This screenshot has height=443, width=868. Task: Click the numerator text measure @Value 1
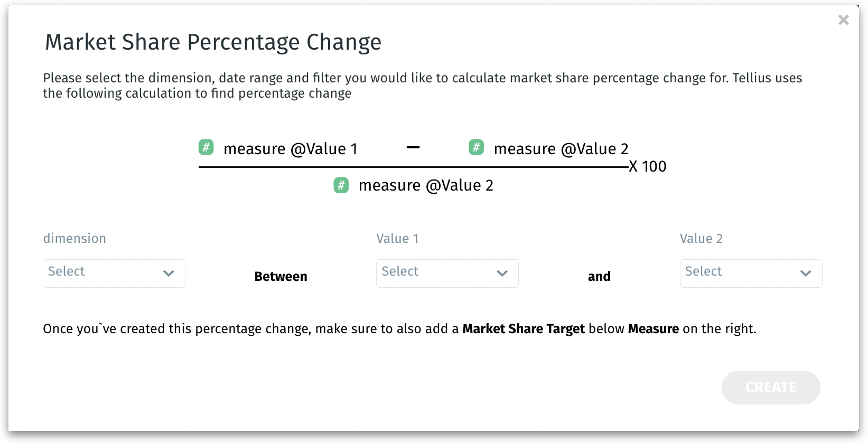click(x=291, y=149)
